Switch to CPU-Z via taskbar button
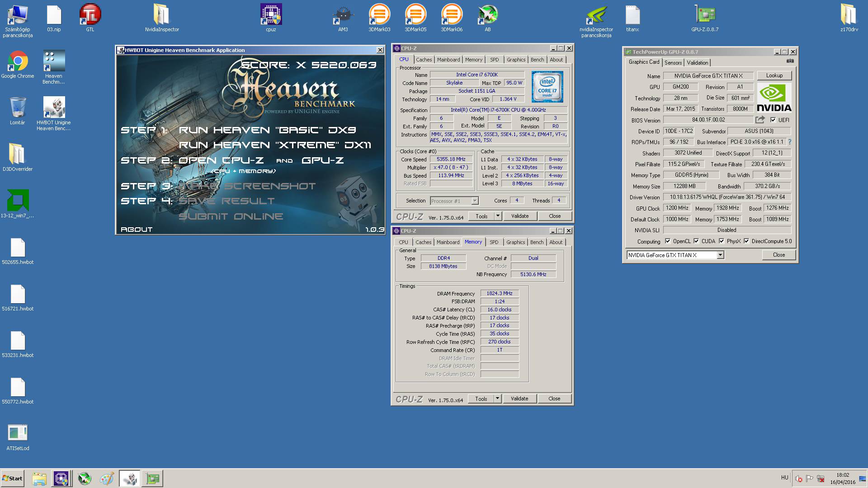 click(x=61, y=479)
